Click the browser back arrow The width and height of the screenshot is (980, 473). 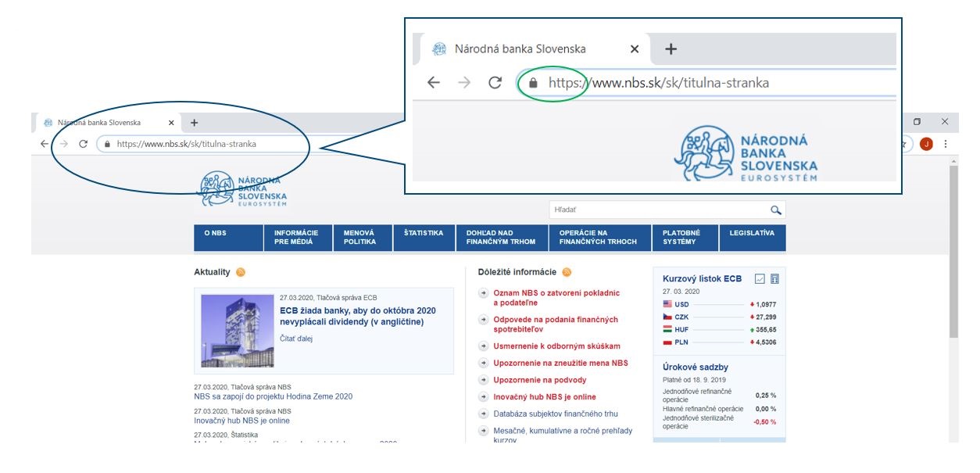45,144
